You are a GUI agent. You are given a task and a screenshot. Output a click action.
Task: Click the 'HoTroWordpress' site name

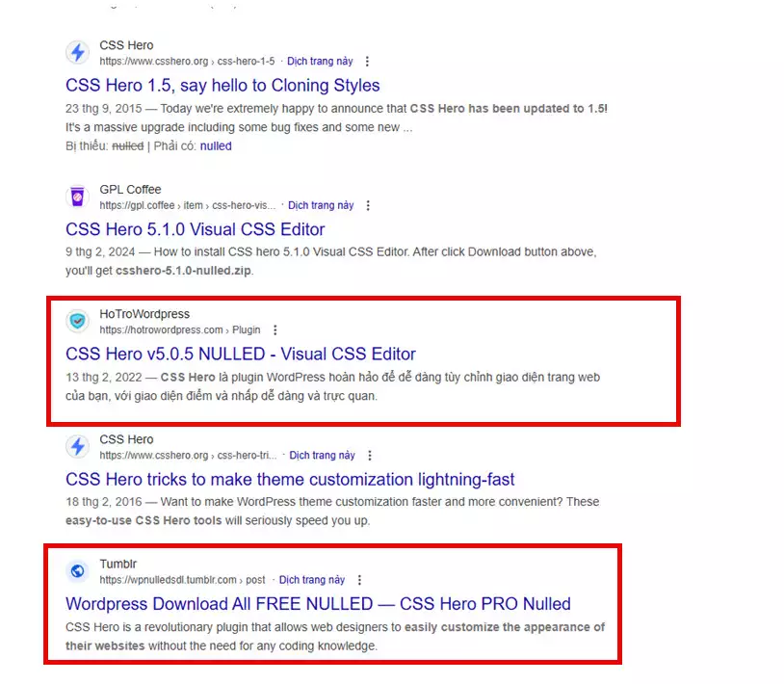[x=144, y=314]
